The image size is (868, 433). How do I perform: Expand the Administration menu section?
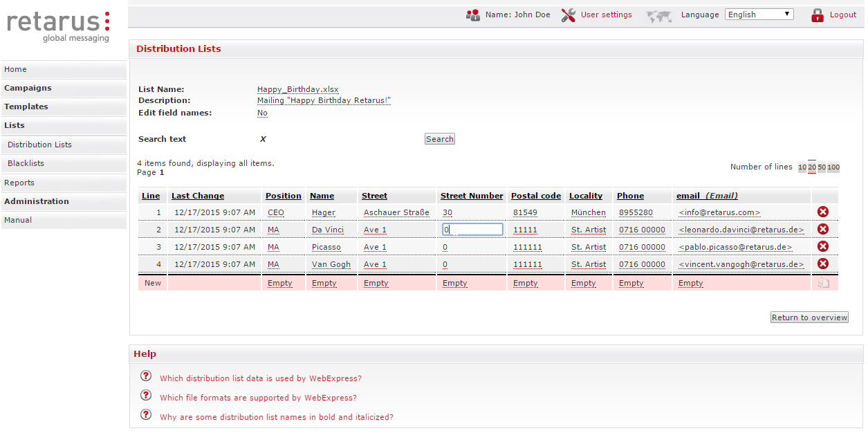pyautogui.click(x=37, y=201)
